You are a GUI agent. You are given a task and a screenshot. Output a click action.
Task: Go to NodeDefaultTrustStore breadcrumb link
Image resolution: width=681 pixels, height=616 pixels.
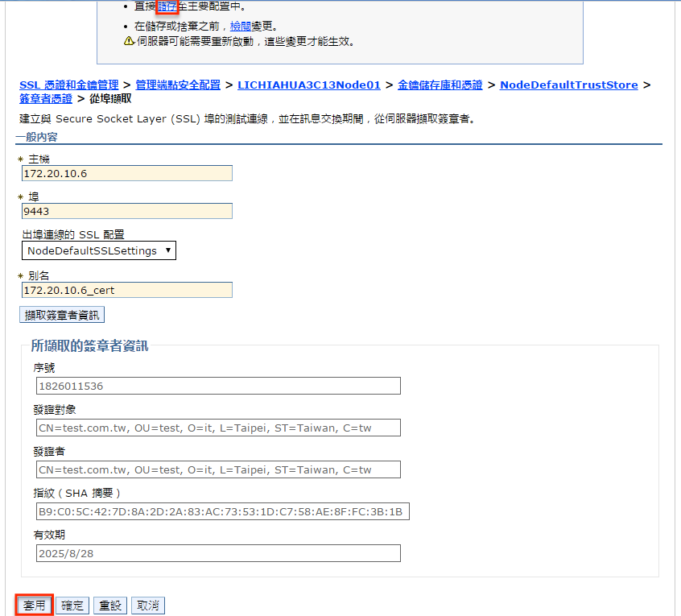click(568, 85)
